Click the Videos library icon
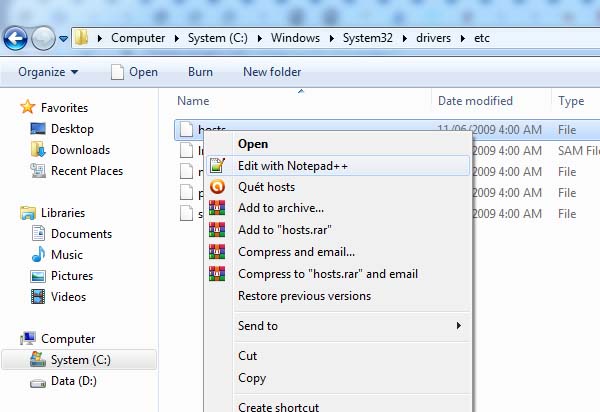Image resolution: width=600 pixels, height=412 pixels. click(x=38, y=296)
